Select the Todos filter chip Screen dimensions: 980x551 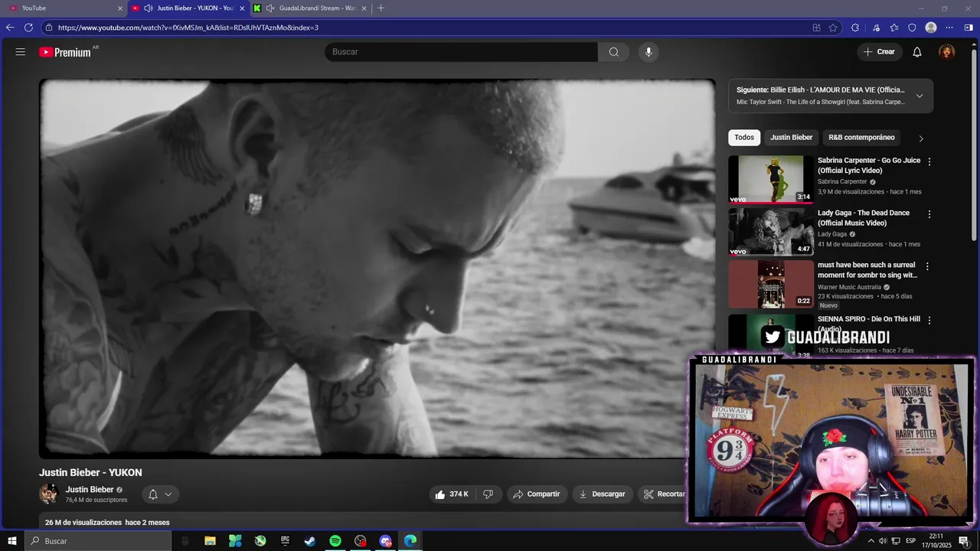coord(744,138)
